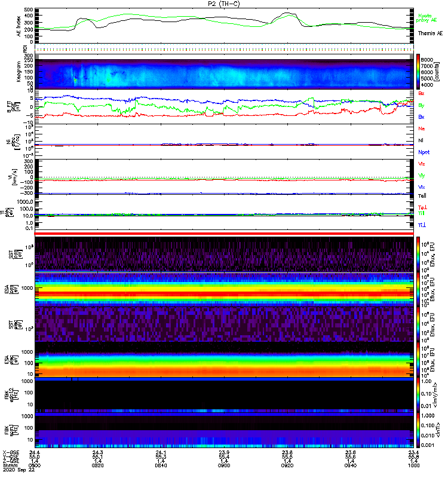448x478 pixels.
Task: Click the green Viy velocity legend label
Action: click(421, 176)
